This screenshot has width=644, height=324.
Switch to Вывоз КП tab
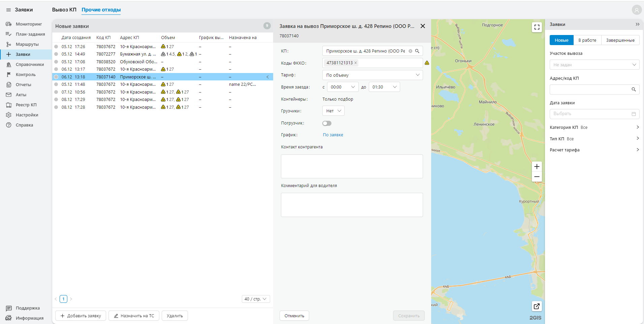[64, 10]
